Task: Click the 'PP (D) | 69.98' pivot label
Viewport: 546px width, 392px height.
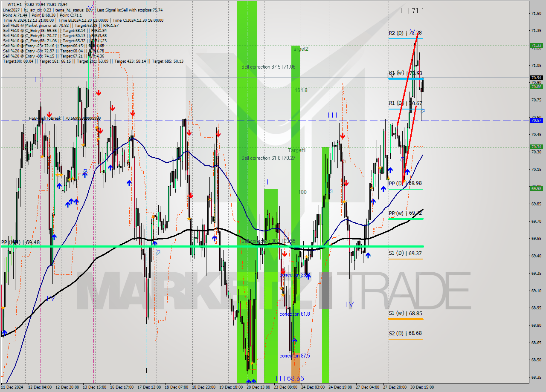Action: pyautogui.click(x=405, y=183)
